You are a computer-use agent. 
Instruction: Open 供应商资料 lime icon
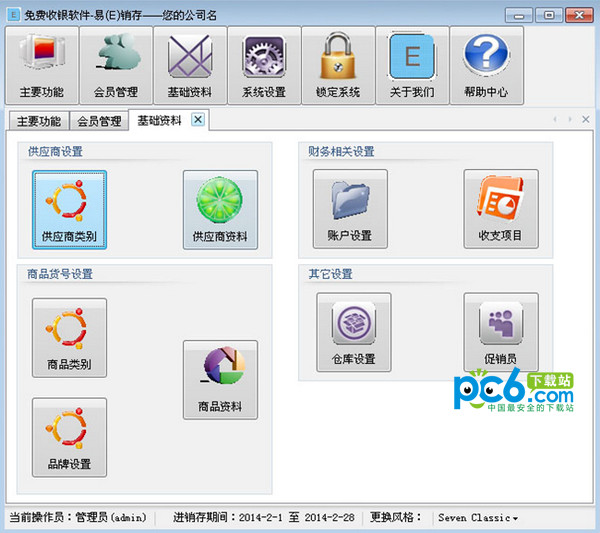220,210
